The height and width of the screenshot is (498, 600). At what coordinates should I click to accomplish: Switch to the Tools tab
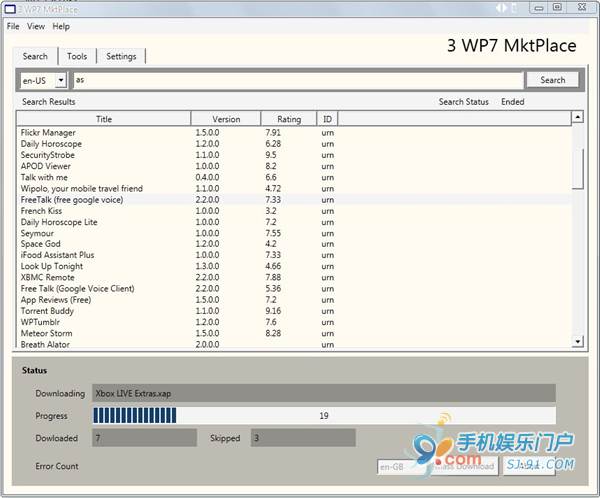click(x=77, y=56)
